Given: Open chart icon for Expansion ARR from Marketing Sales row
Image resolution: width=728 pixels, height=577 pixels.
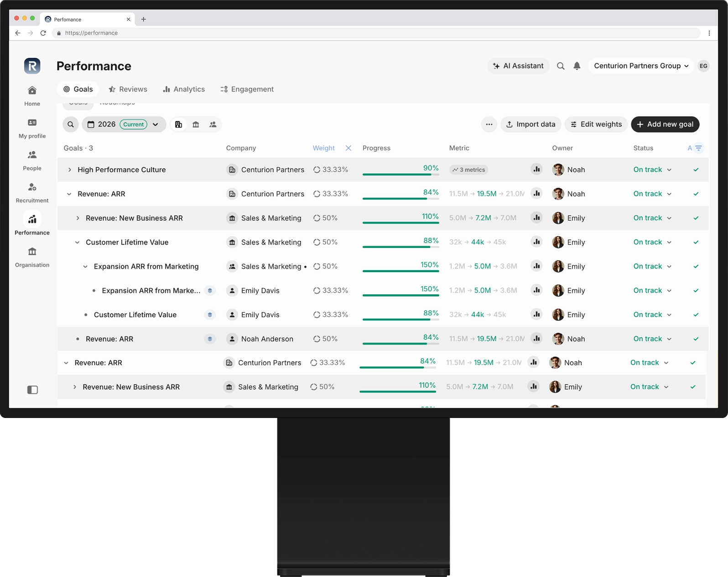Looking at the screenshot, I should [537, 266].
